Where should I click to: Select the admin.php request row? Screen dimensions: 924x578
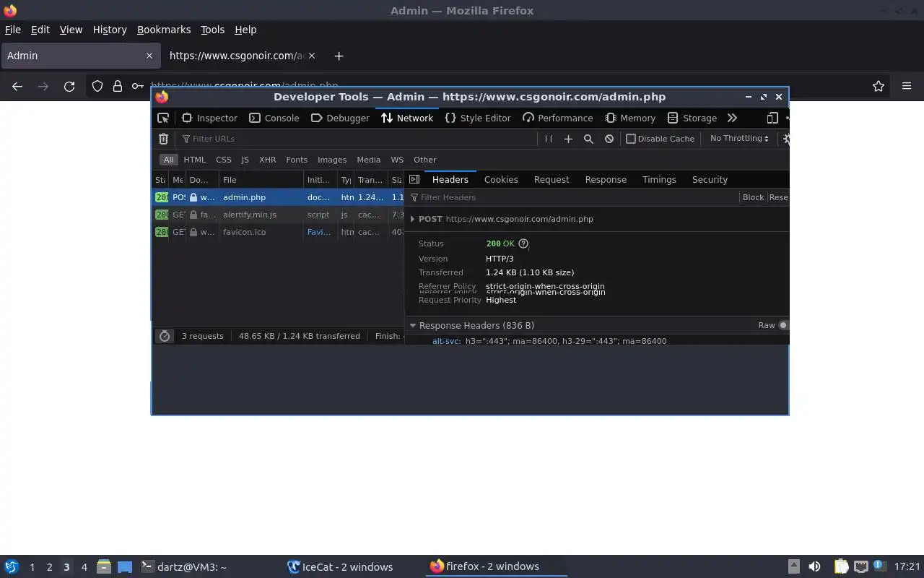tap(278, 197)
